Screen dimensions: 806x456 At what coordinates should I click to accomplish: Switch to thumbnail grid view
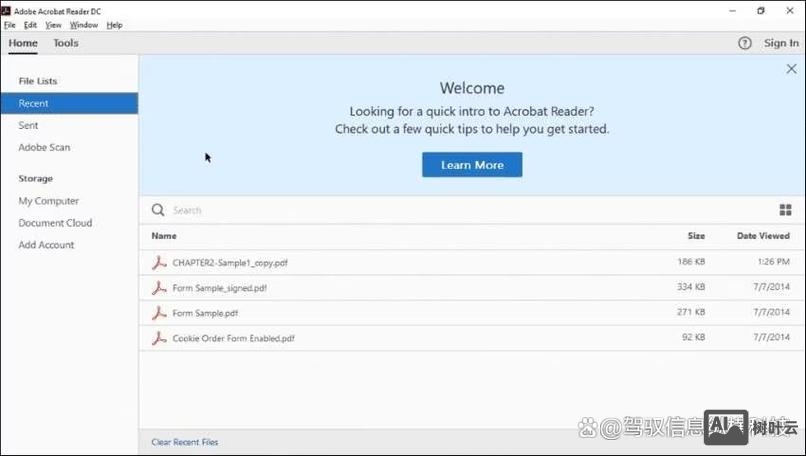click(x=785, y=210)
